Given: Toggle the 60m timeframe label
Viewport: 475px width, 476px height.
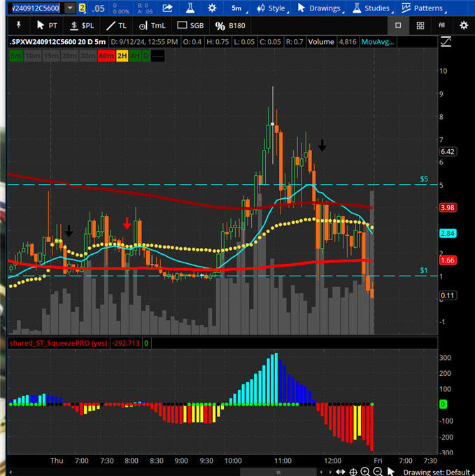Looking at the screenshot, I should coord(107,56).
